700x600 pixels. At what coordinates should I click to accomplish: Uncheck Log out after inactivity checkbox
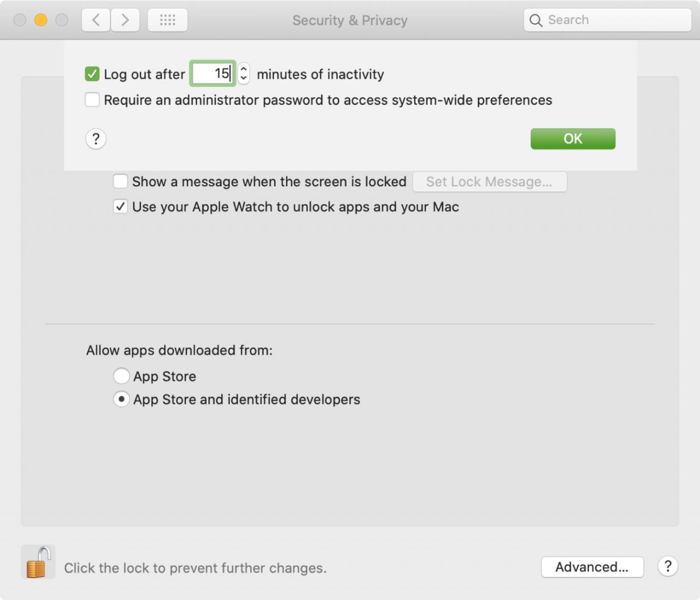pos(92,74)
